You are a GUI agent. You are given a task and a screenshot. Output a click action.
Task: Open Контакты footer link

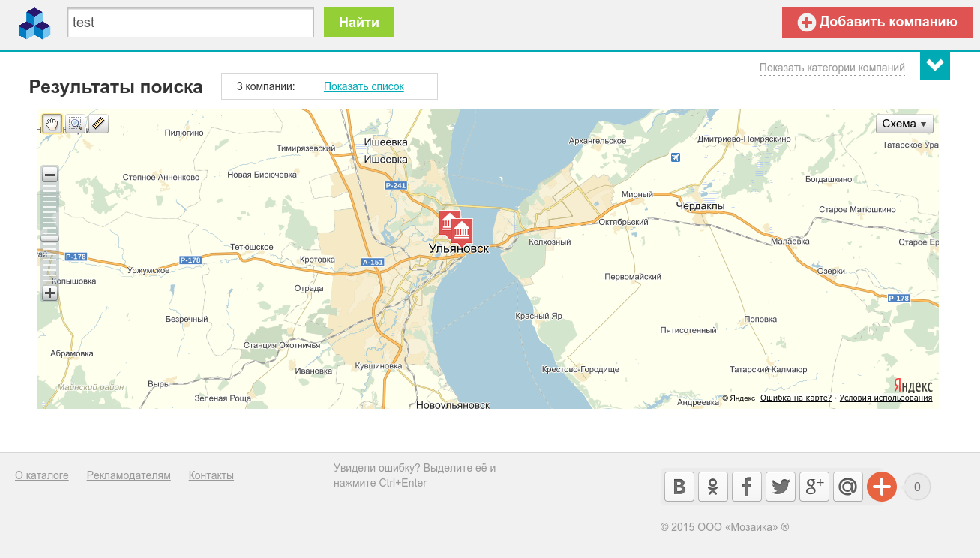click(x=211, y=475)
